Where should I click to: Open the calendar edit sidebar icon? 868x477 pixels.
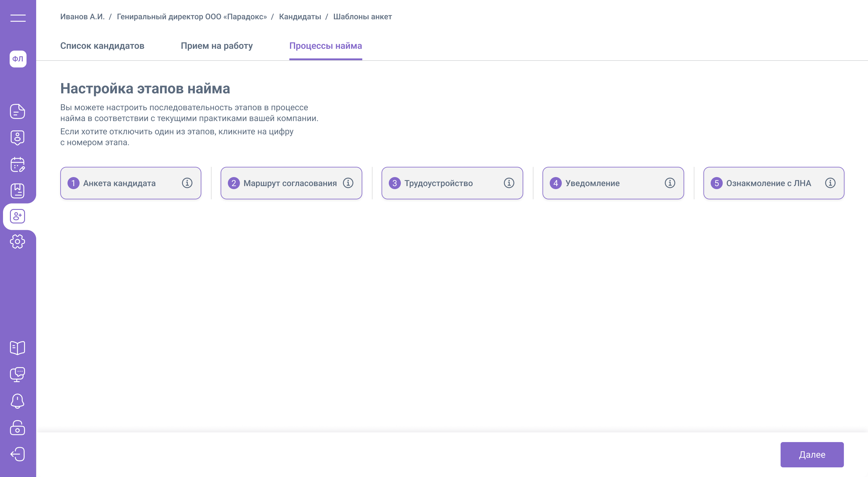[x=17, y=165]
